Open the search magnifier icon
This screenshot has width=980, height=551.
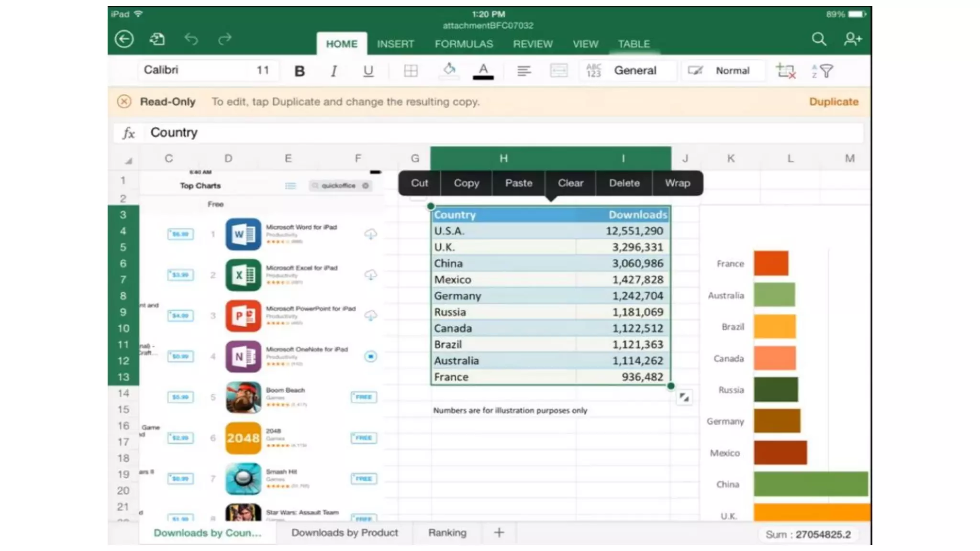[x=819, y=39]
